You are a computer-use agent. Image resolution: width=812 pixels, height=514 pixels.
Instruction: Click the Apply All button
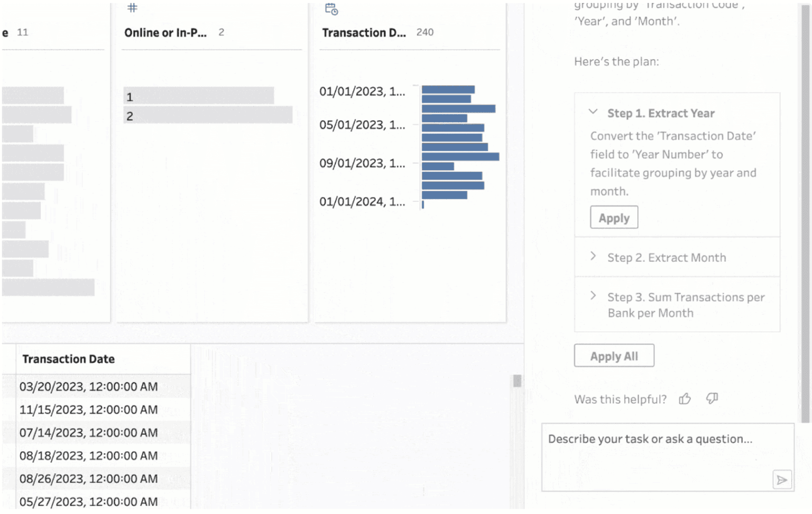tap(614, 356)
